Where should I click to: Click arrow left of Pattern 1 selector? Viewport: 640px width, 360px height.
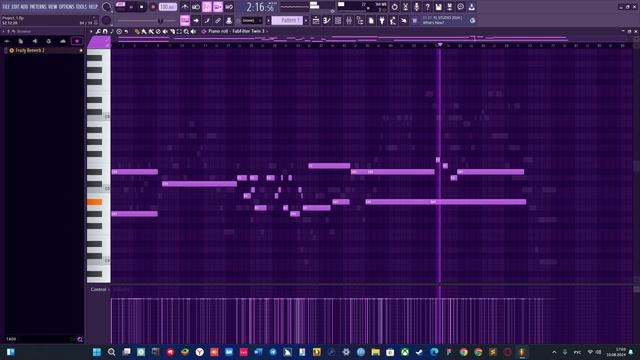coord(268,20)
